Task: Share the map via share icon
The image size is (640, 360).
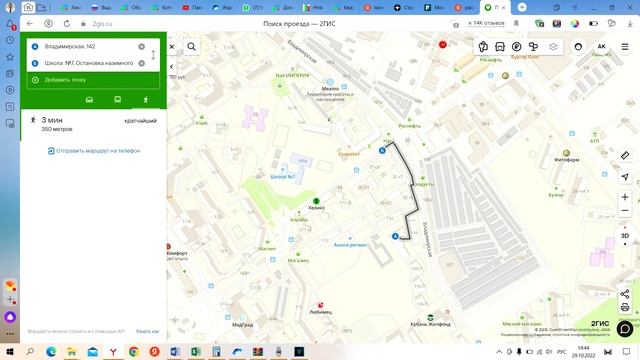Action: pos(624,294)
